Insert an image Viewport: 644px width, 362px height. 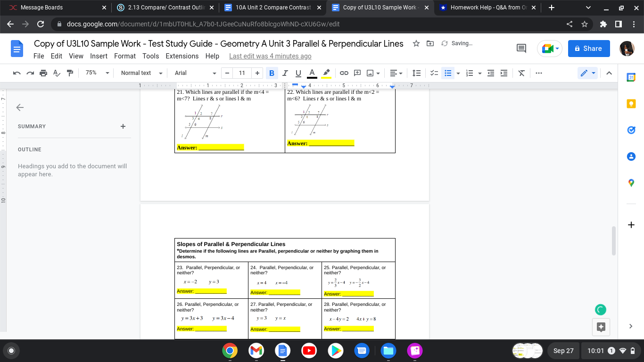tap(370, 73)
